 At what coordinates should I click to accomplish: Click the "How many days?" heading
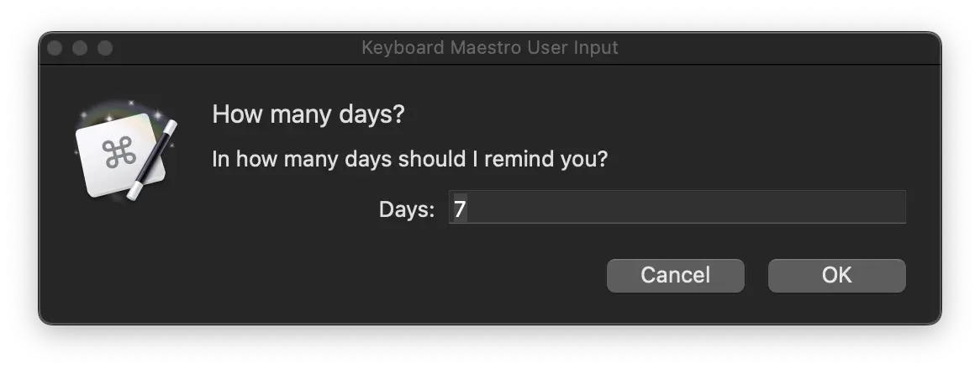click(x=308, y=114)
